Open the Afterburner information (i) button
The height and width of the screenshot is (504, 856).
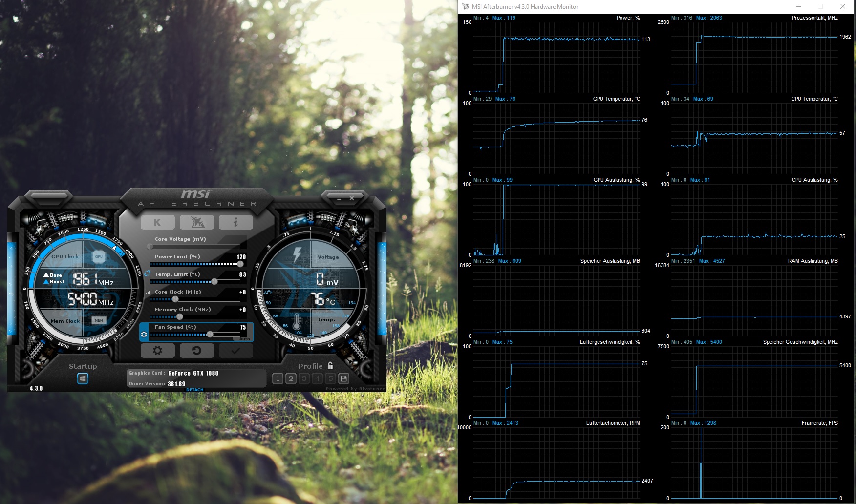click(235, 222)
